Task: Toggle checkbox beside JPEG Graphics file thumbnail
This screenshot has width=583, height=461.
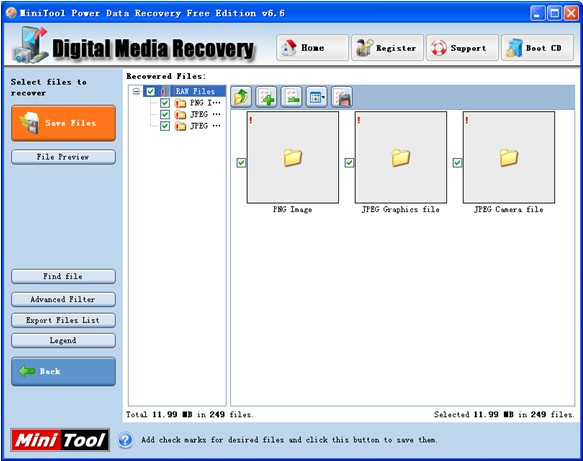Action: point(349,162)
